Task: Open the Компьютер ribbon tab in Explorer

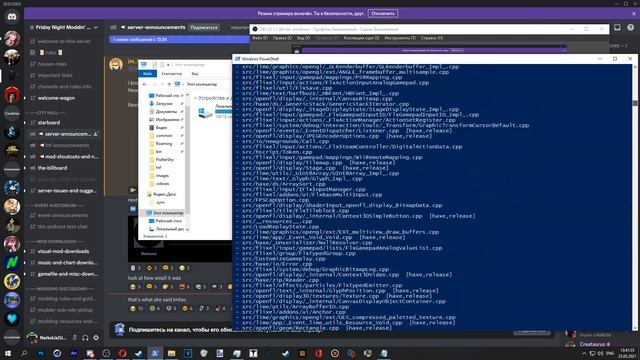Action: (171, 73)
